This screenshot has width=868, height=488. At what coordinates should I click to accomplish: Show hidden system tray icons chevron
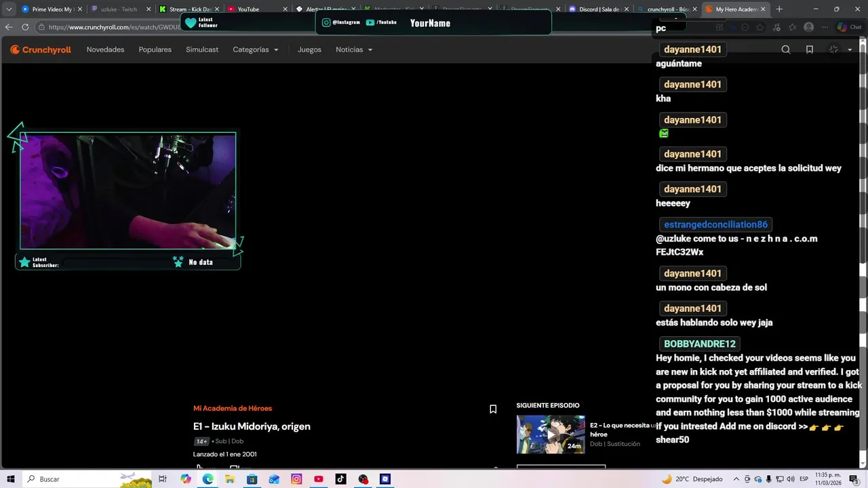coord(738,479)
